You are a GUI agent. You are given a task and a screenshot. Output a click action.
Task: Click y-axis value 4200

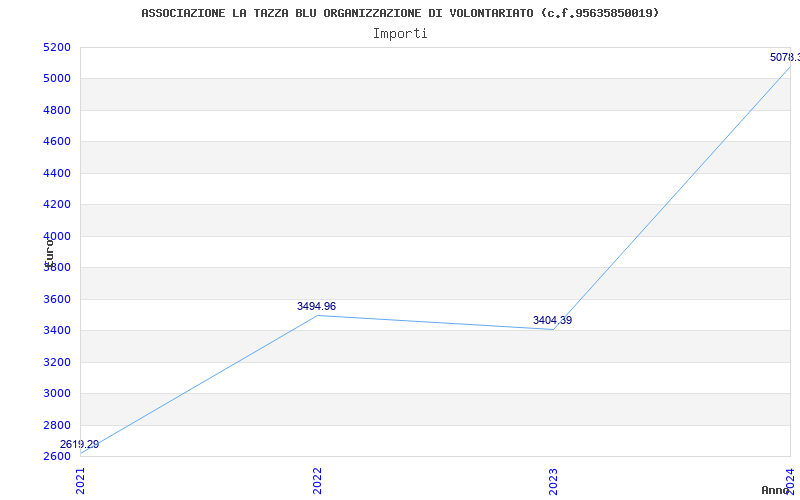[x=57, y=205]
